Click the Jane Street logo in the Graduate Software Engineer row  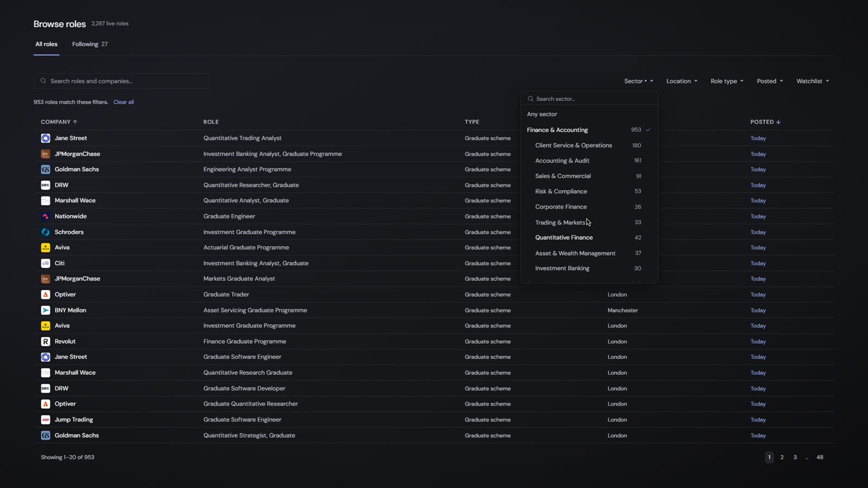click(x=46, y=357)
